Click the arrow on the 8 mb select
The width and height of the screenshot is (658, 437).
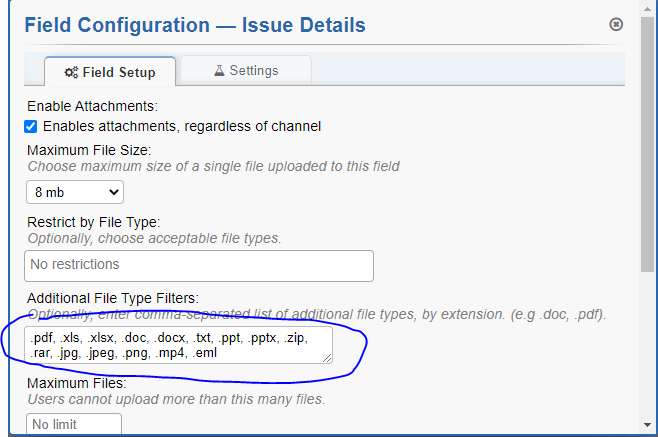[112, 192]
